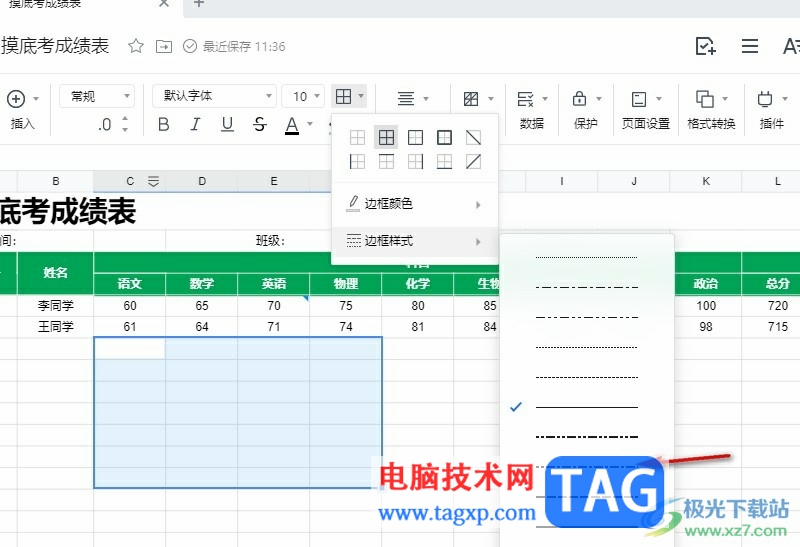This screenshot has width=800, height=547.
Task: Open the insert options arrow
Action: pyautogui.click(x=36, y=98)
